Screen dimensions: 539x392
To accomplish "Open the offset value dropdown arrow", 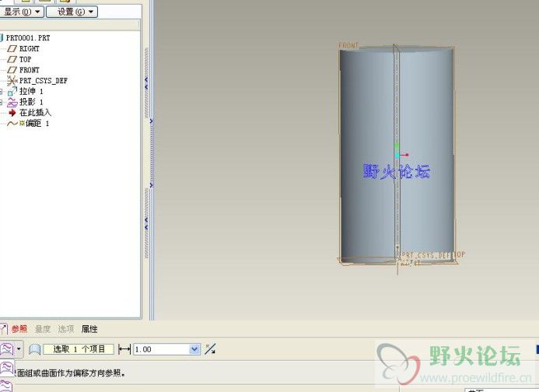I will click(194, 349).
